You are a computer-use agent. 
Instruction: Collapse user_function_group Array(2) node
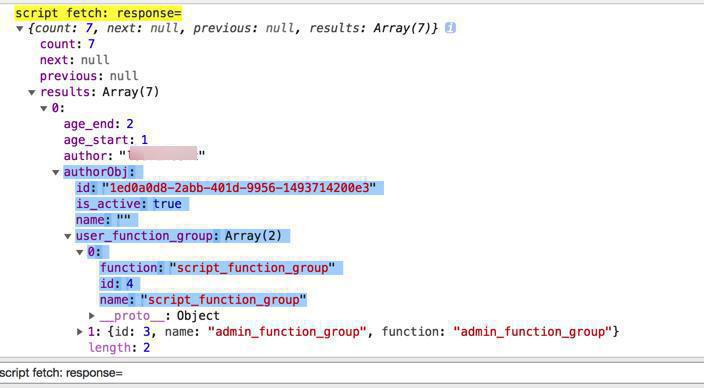[x=68, y=236]
